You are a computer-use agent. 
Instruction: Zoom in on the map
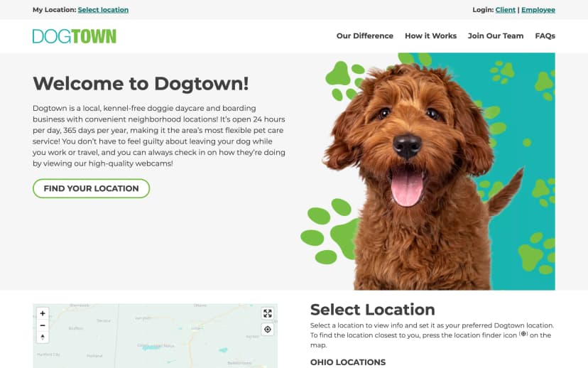[43, 313]
